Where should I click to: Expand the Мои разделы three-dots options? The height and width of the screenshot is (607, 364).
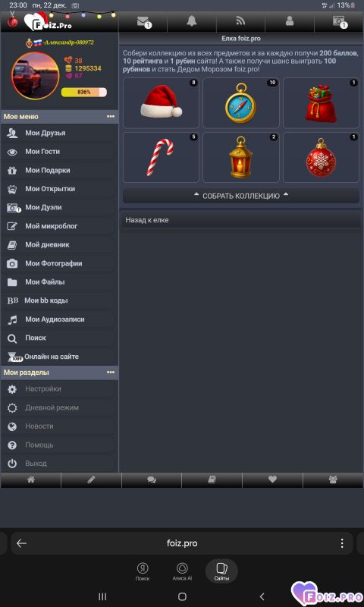tap(111, 373)
